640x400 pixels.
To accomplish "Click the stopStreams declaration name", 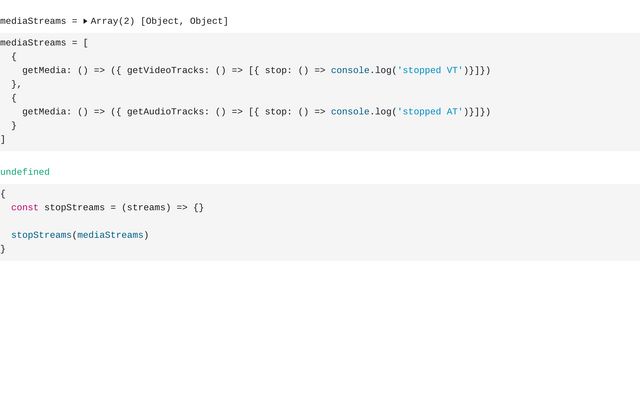I will coord(74,208).
